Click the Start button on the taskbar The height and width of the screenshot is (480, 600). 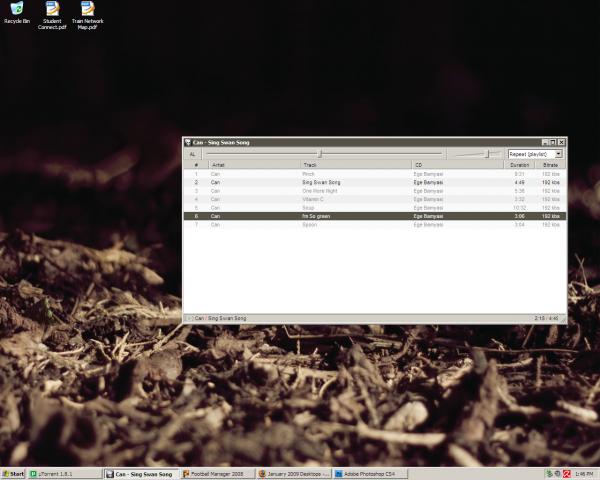pyautogui.click(x=13, y=473)
